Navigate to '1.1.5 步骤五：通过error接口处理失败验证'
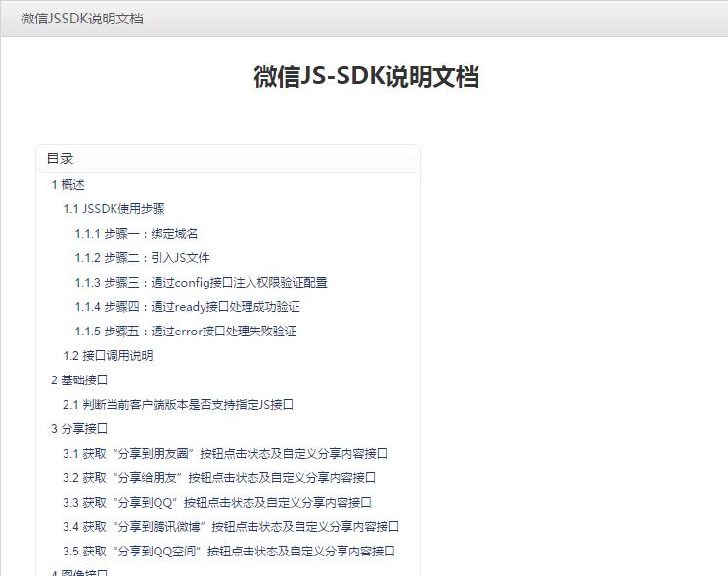The height and width of the screenshot is (576, 728). 185,332
